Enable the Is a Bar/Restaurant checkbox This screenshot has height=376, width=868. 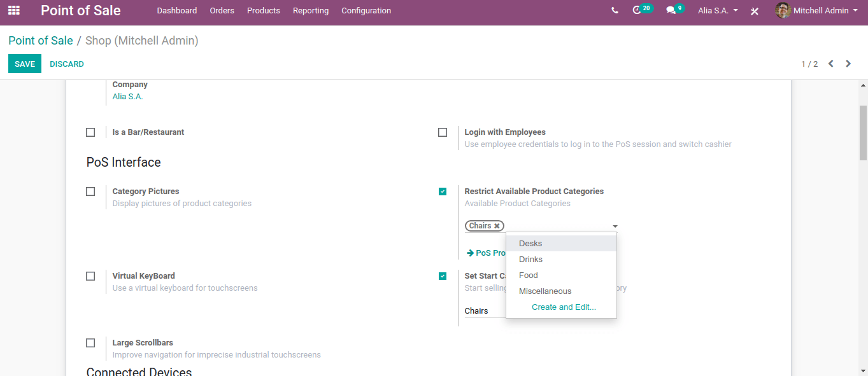[90, 132]
